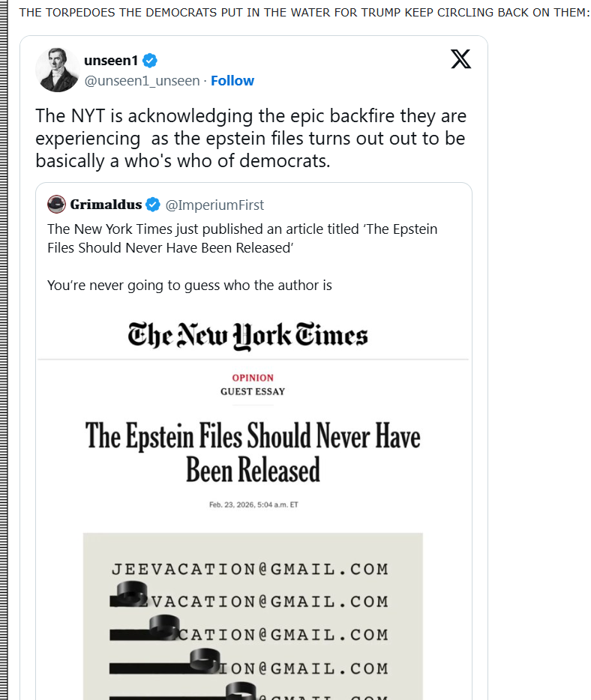Follow the unseen1 account
The image size is (591, 700).
point(232,81)
